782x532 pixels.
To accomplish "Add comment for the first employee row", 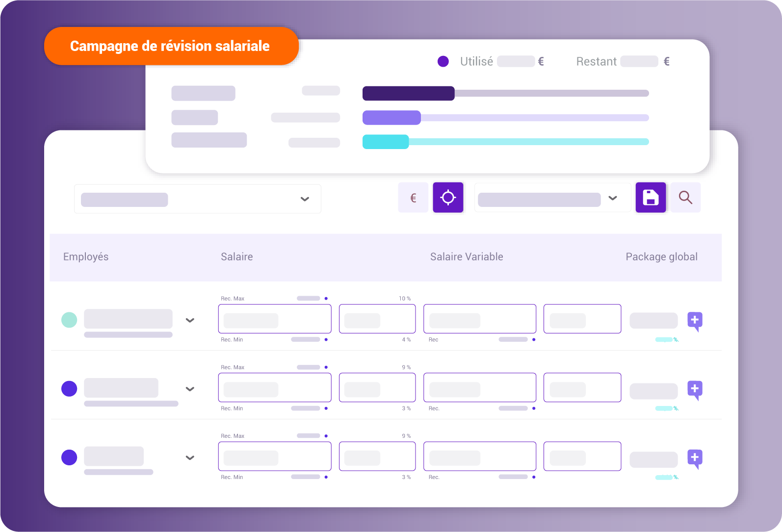I will [695, 321].
